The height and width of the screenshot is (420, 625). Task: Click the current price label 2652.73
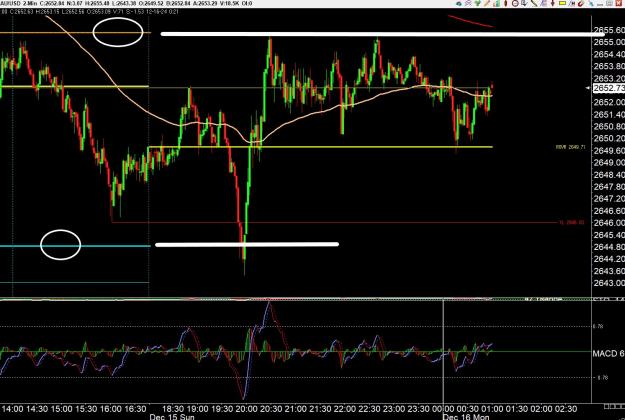[x=609, y=88]
